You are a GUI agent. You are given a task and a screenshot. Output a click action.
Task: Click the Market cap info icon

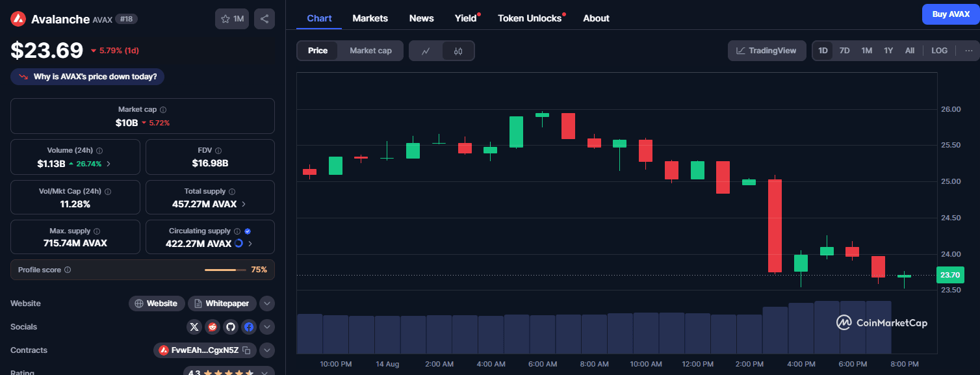tap(163, 110)
